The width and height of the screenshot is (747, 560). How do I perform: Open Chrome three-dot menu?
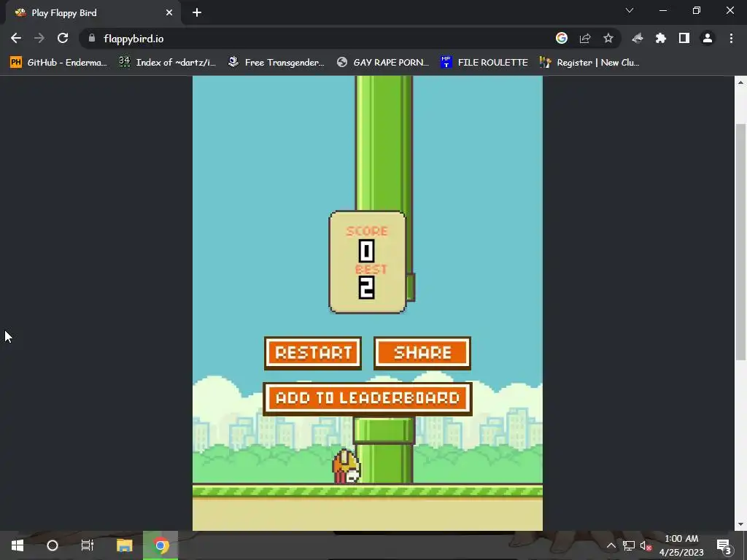(x=731, y=38)
